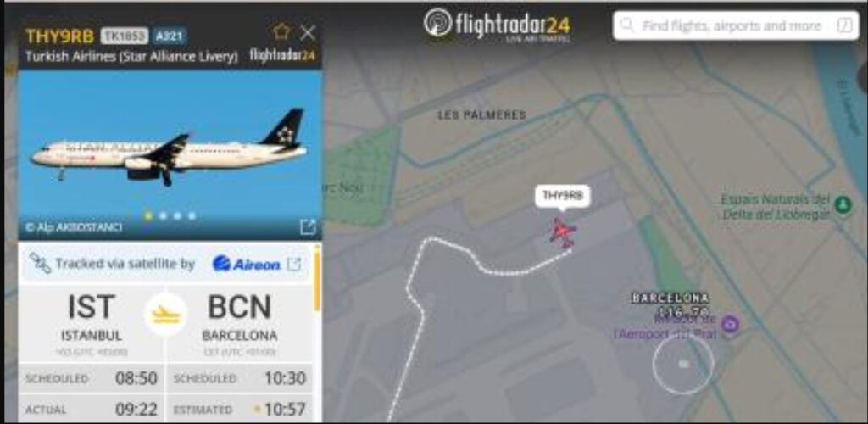Open the Aireon external link icon
868x424 pixels.
(x=294, y=265)
